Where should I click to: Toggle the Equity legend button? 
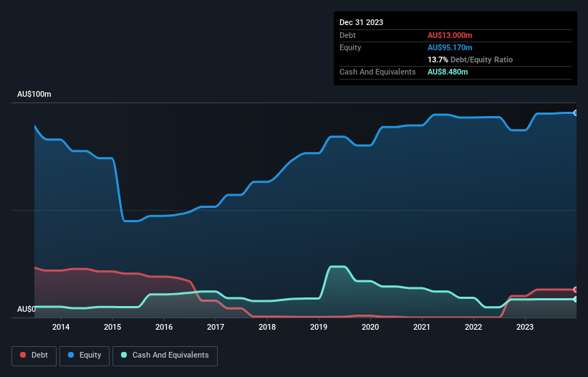click(85, 355)
